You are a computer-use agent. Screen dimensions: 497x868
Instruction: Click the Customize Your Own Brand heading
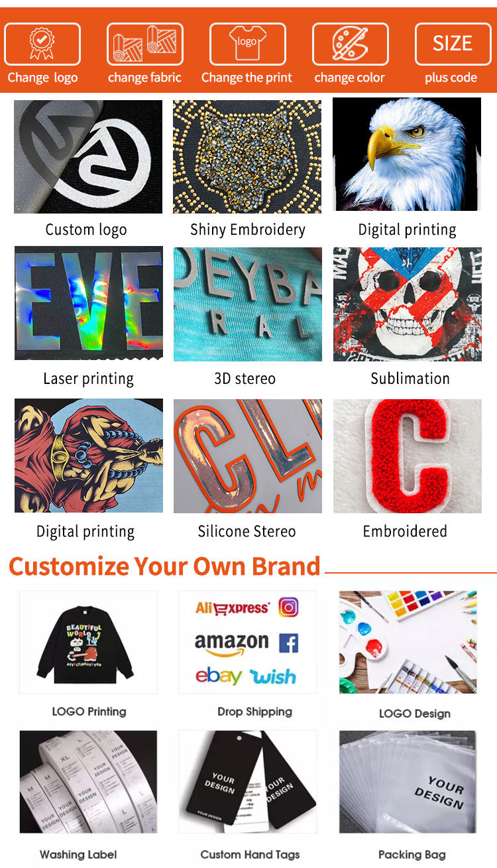point(164,566)
